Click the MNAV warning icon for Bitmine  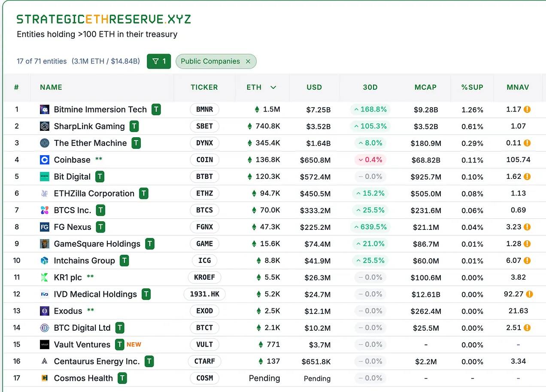(x=528, y=109)
